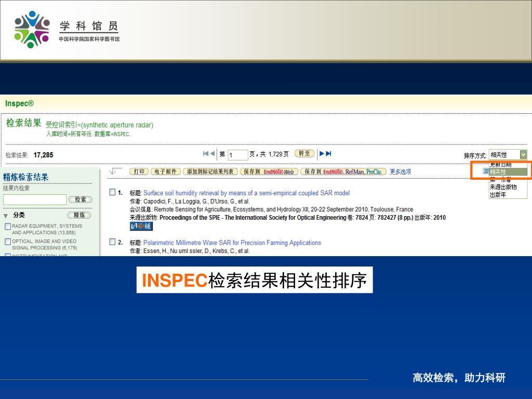Click '作者: Essen, H., Nu uml ssler' line
Viewport: 532px width, 399px height.
tap(190, 251)
